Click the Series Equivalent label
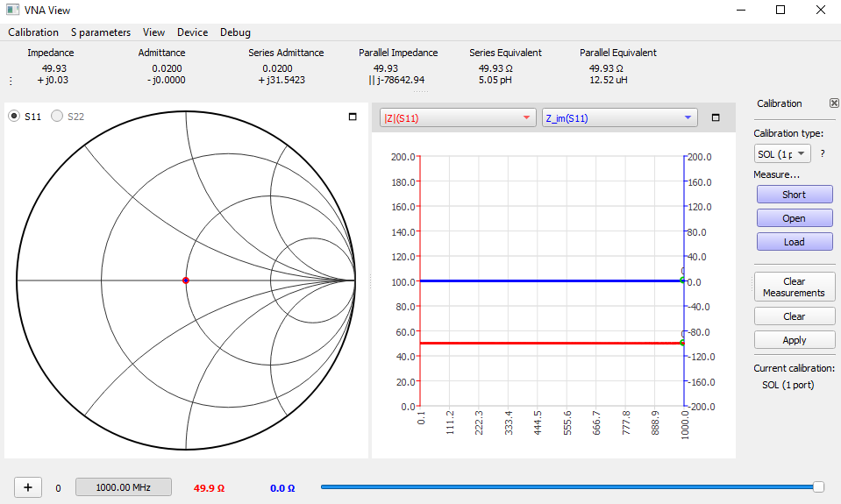This screenshot has width=841, height=504. click(x=505, y=53)
